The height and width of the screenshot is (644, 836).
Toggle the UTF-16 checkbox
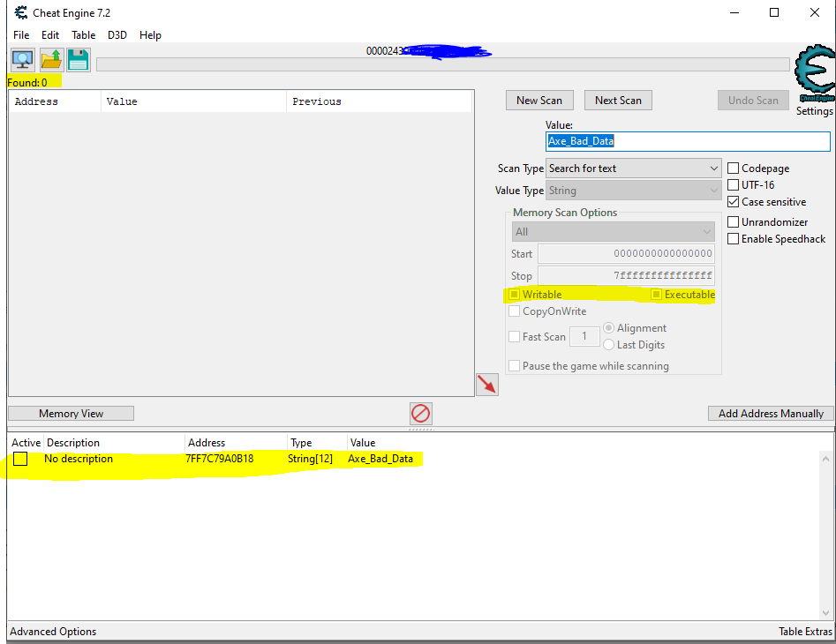[734, 185]
